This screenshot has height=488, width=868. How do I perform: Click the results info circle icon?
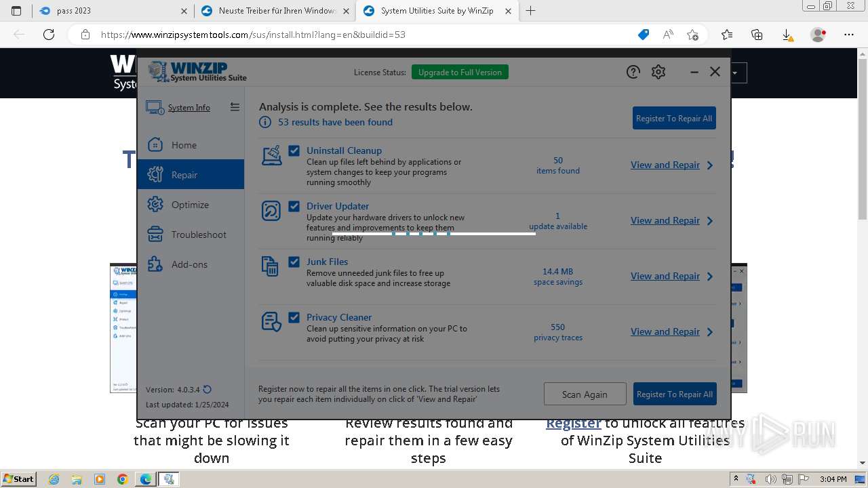coord(265,122)
